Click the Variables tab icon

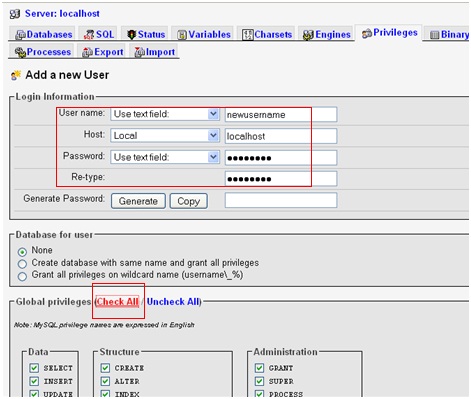pyautogui.click(x=182, y=35)
